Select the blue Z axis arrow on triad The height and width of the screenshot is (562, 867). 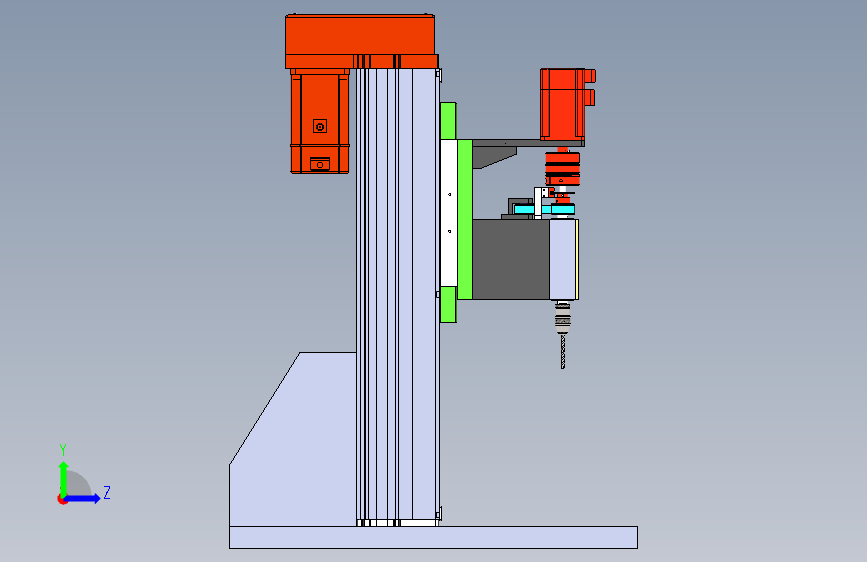tap(83, 499)
